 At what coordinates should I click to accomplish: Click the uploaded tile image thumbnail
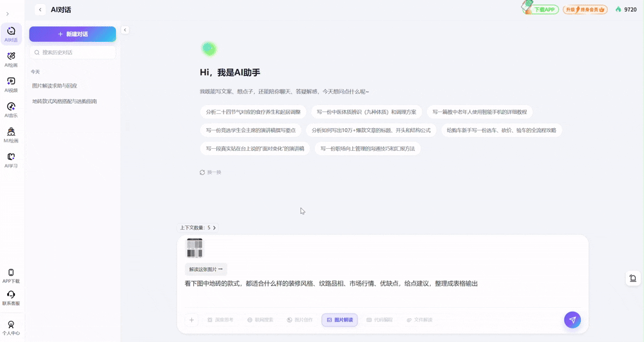[194, 248]
